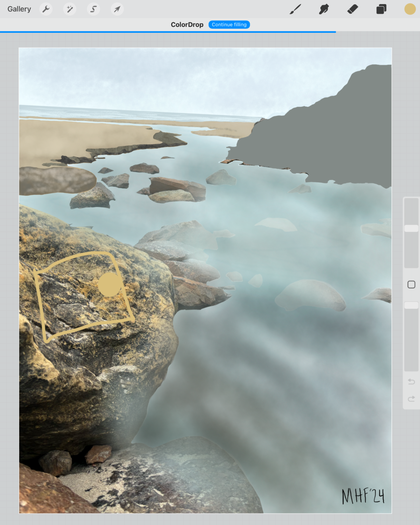
Task: Activate the Transform arrow tool
Action: point(117,9)
